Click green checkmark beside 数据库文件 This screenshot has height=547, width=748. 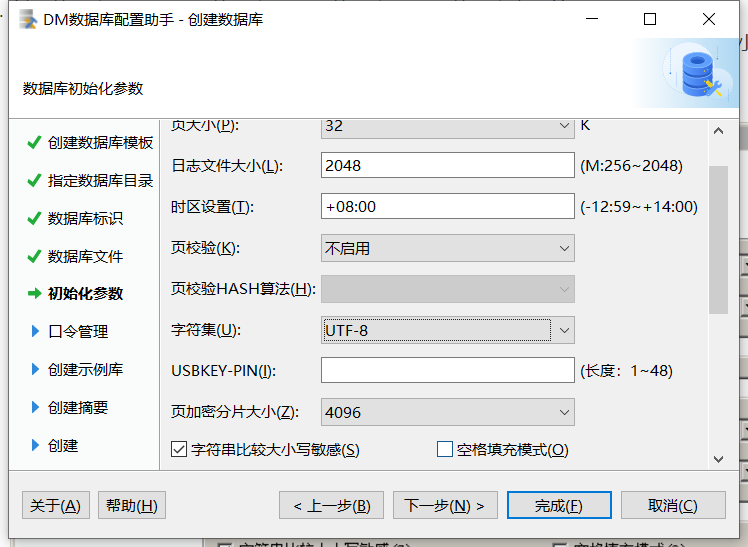point(35,257)
